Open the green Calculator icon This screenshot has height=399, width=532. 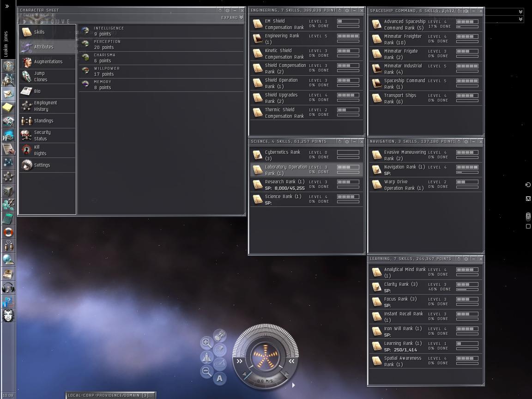coord(8,218)
